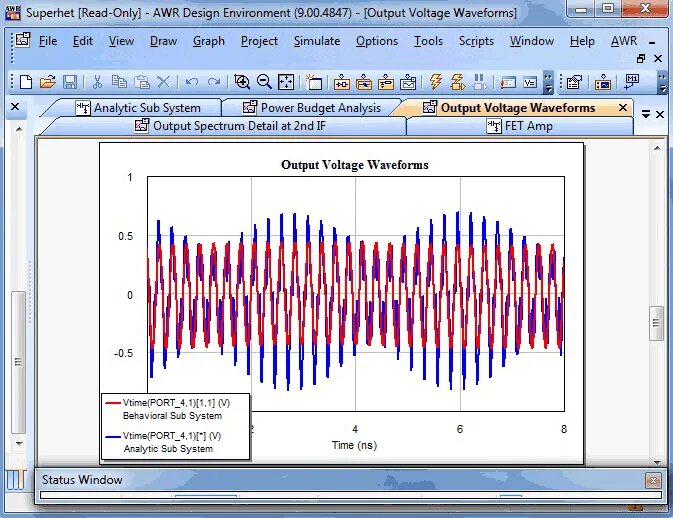Viewport: 673px width, 518px height.
Task: Click the Add New Graph icon
Action: tap(408, 82)
